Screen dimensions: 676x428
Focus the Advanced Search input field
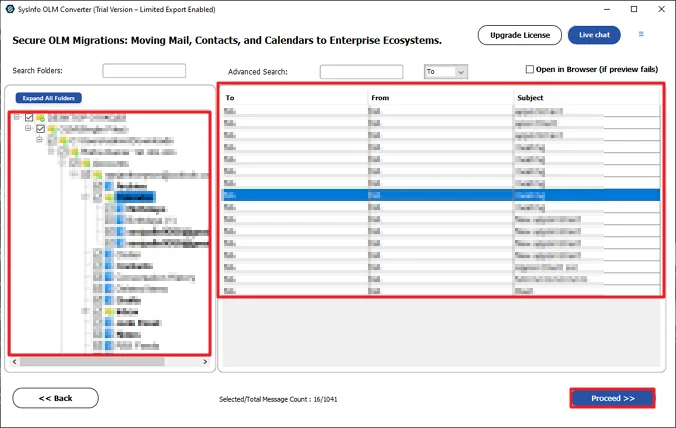[x=361, y=72]
